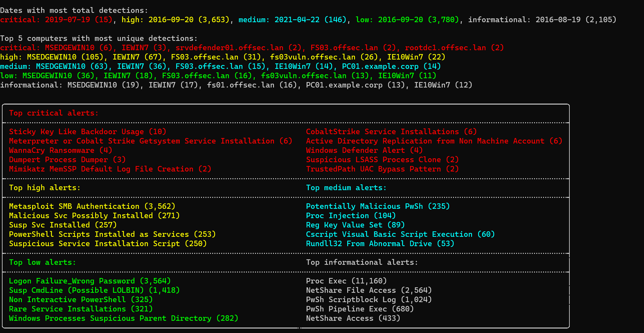
Task: Select PowerShell Scripts Installed as Services (253)
Action: (112, 234)
